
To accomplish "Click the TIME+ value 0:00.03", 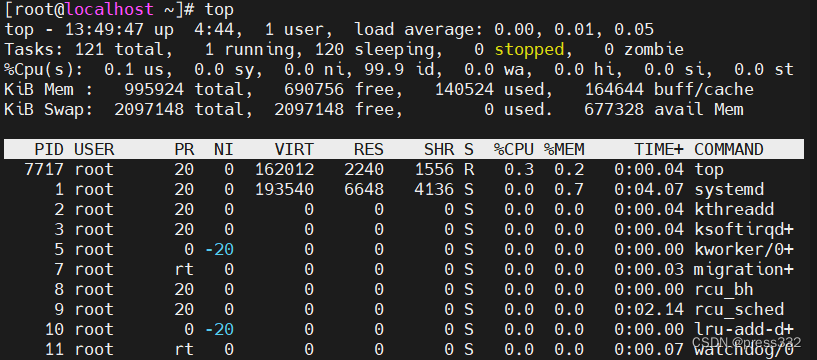I will coord(649,269).
